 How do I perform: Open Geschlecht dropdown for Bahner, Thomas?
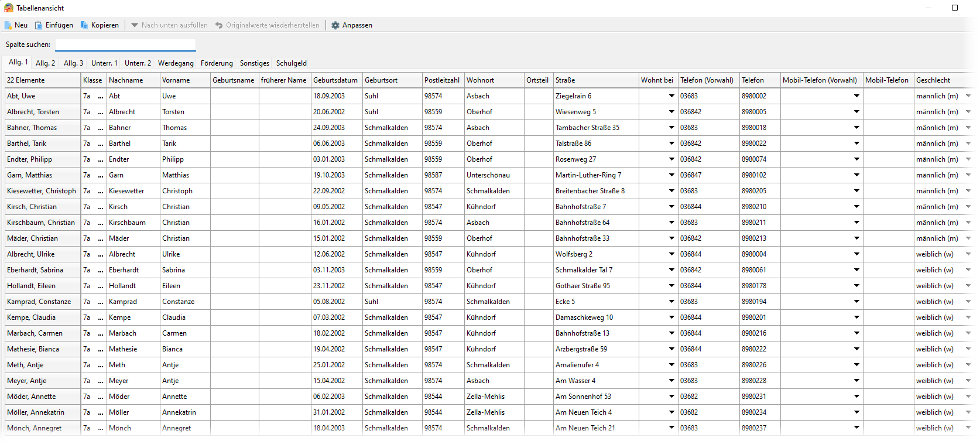point(968,128)
